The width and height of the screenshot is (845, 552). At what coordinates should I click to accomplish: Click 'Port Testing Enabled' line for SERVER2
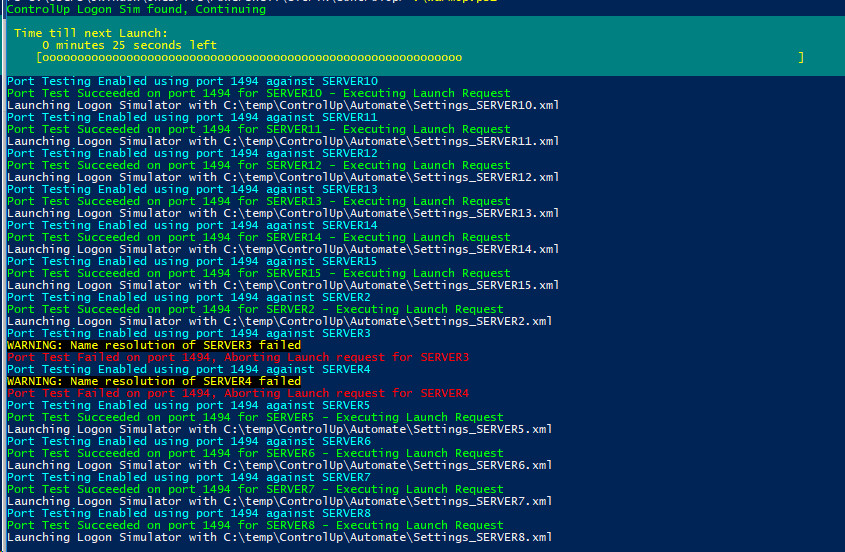click(x=189, y=298)
